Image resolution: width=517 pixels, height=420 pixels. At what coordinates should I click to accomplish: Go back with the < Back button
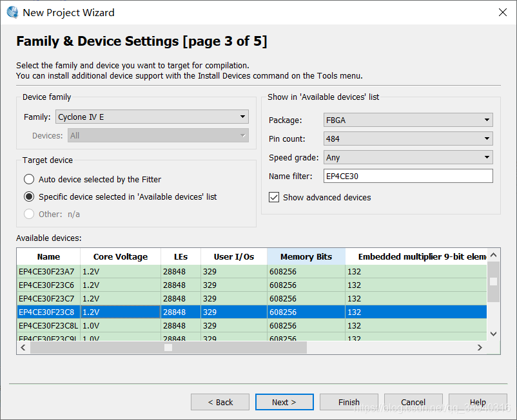(x=220, y=402)
